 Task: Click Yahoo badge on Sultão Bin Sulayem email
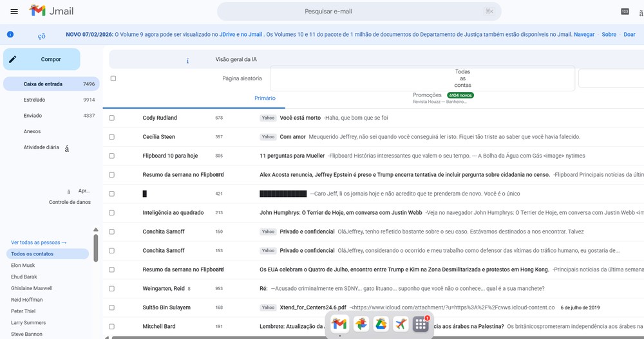tap(268, 307)
